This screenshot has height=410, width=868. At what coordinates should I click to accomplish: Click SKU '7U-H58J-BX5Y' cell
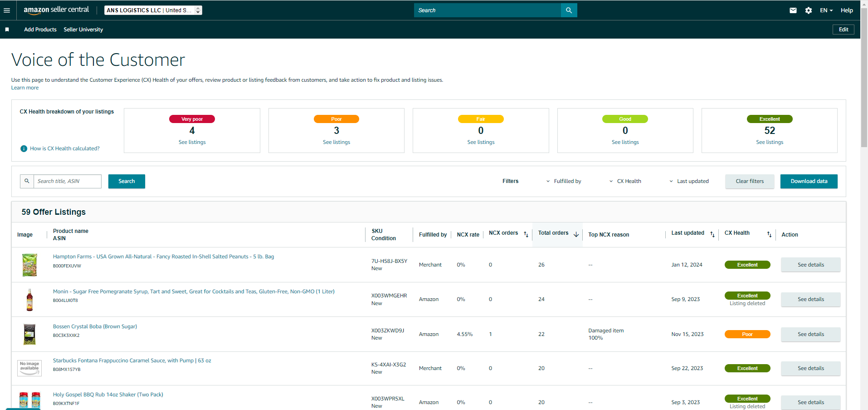tap(389, 261)
